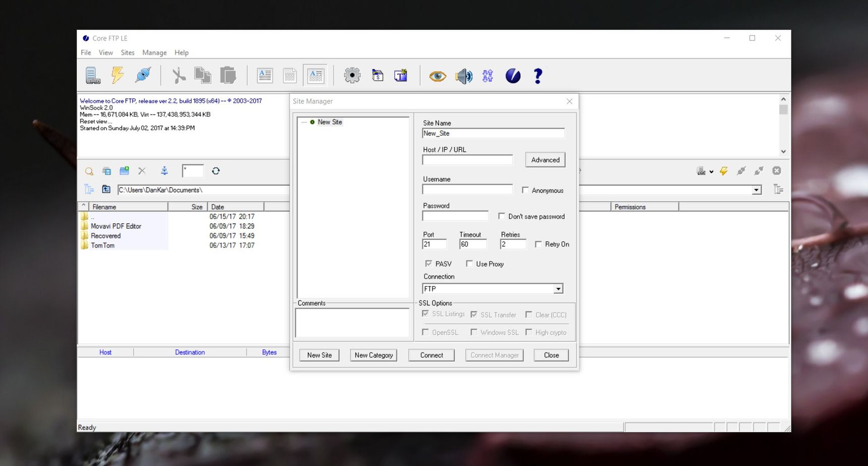Screen dimensions: 868x466
Task: Check Don't save password option
Action: [x=502, y=216]
